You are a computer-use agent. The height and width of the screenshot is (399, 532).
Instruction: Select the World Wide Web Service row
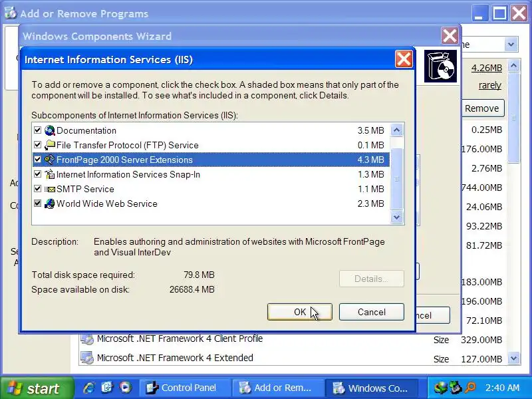pos(210,203)
